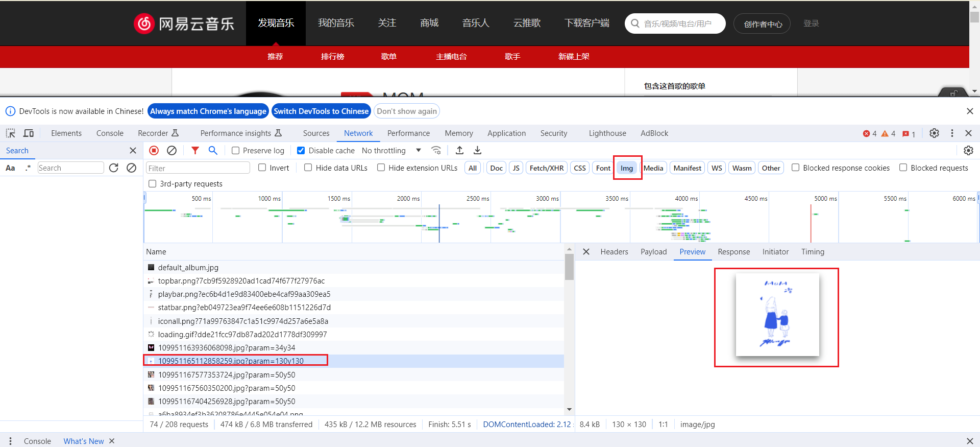Close the DevTools panel

pyautogui.click(x=968, y=133)
